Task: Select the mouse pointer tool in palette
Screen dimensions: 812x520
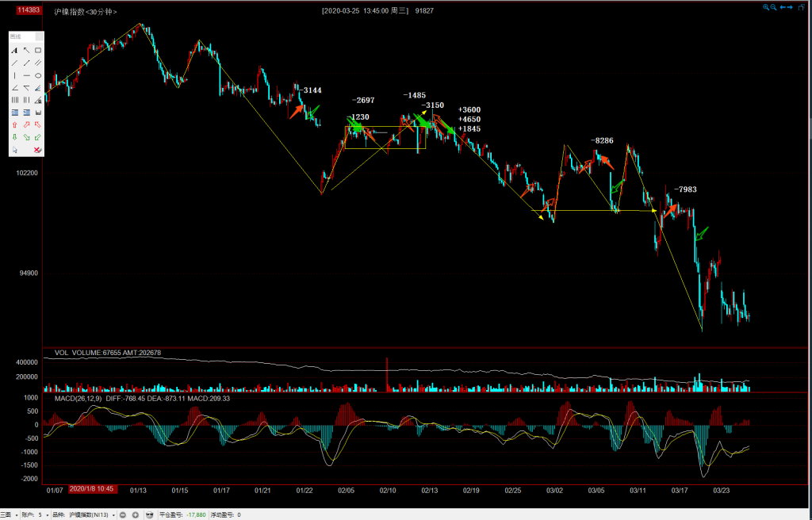Action: tap(14, 149)
